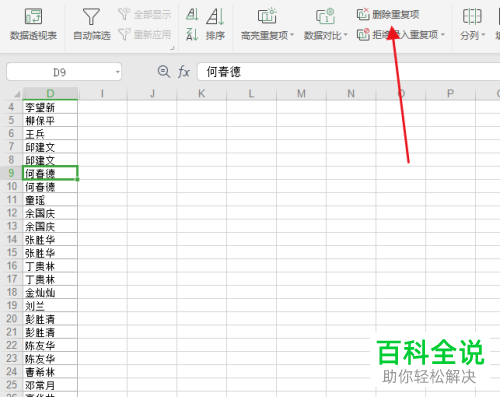Select 陈友华 cell in row 22
Viewport: 500px width, 397px height.
coord(50,345)
